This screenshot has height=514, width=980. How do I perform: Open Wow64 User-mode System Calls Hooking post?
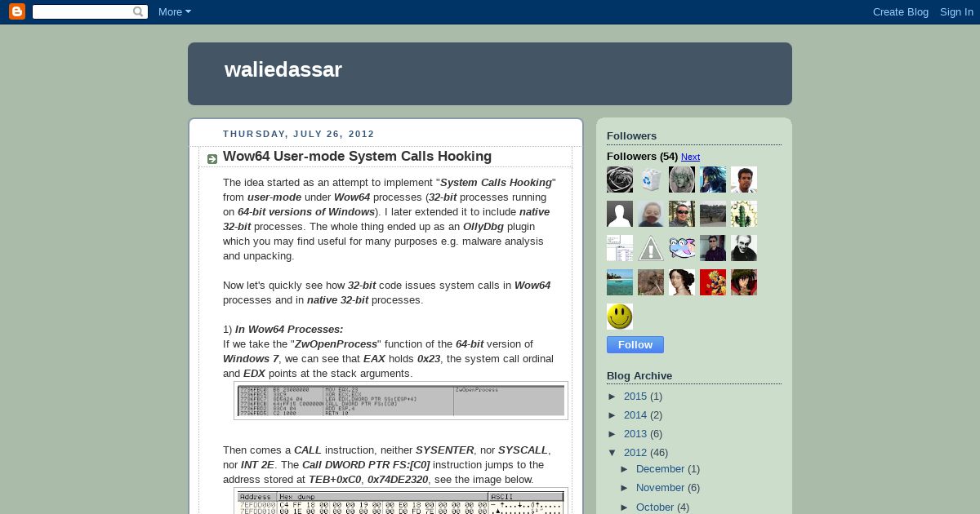[357, 156]
